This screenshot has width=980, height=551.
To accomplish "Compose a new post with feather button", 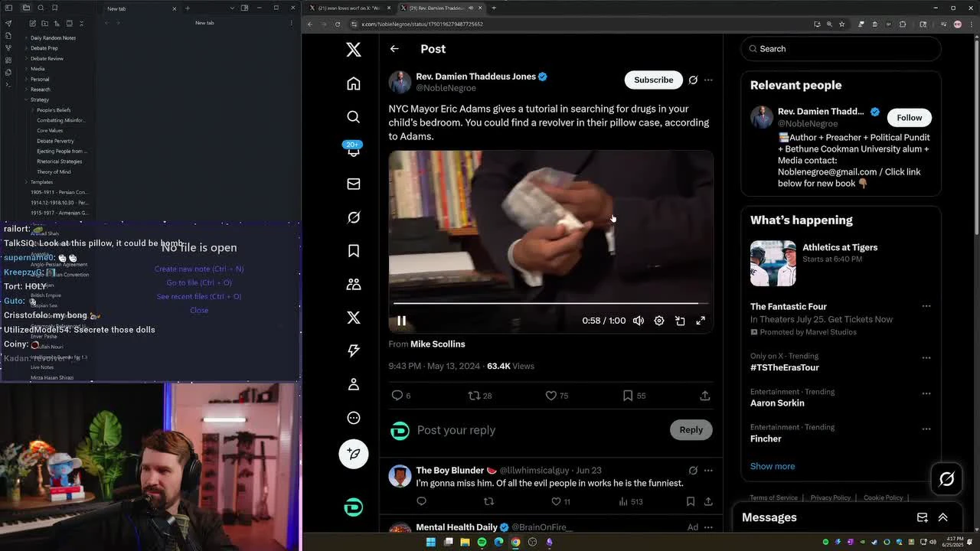I will coord(353,454).
